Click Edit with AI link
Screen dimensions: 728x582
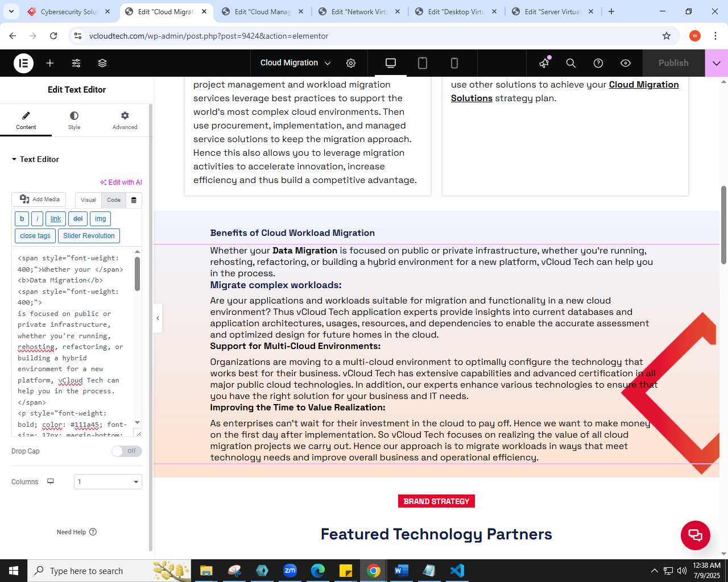click(x=121, y=182)
